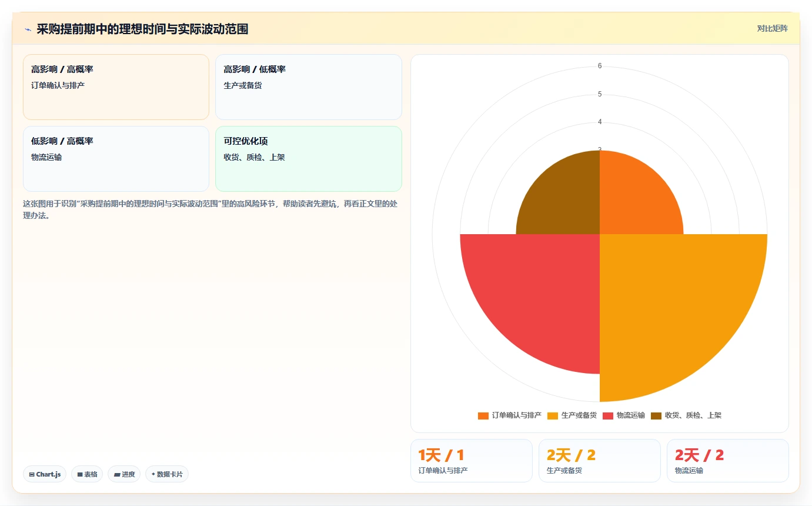The height and width of the screenshot is (506, 812).
Task: Click the 数据卡片 tag chip
Action: click(x=167, y=474)
